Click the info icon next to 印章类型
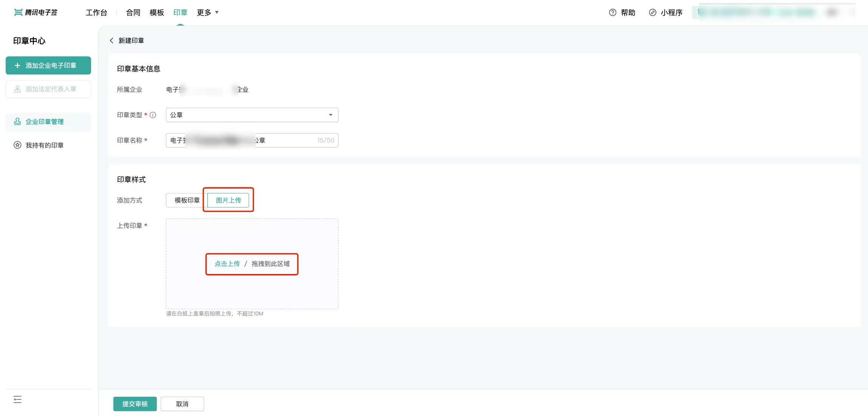 (x=153, y=115)
